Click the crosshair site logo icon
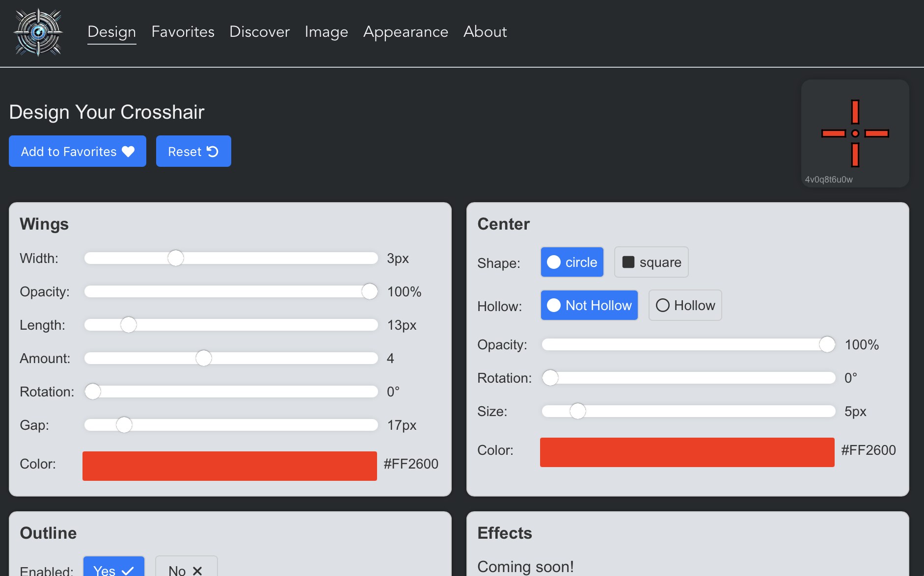 coord(38,32)
